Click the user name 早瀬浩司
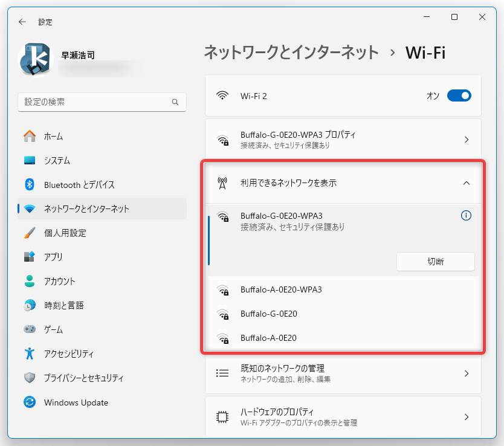 (78, 55)
